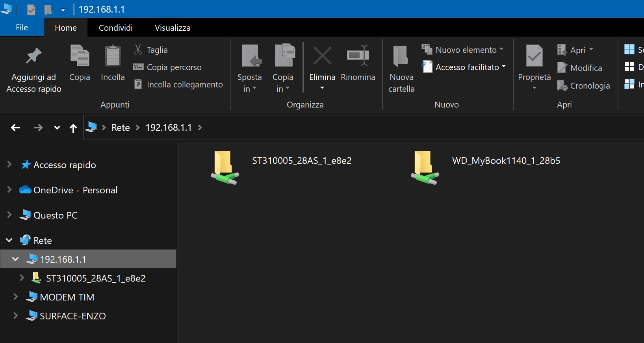Click the Copia clipboard icon
This screenshot has height=343, width=644.
80,56
